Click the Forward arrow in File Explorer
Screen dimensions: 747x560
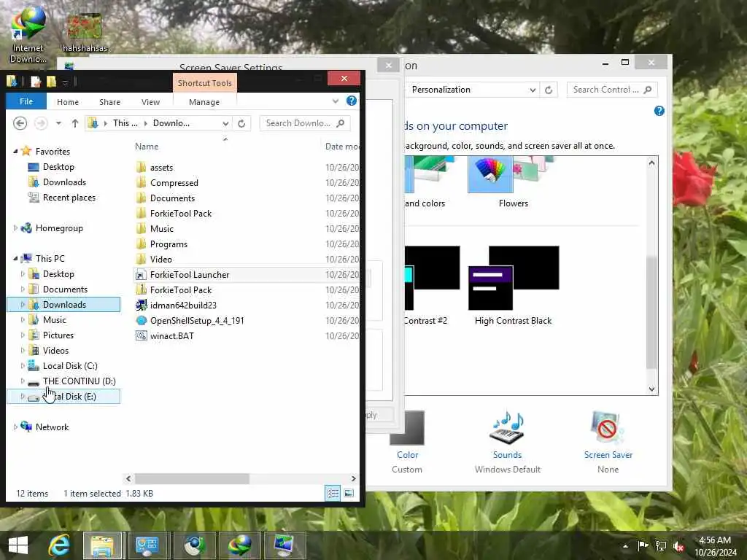pyautogui.click(x=41, y=123)
